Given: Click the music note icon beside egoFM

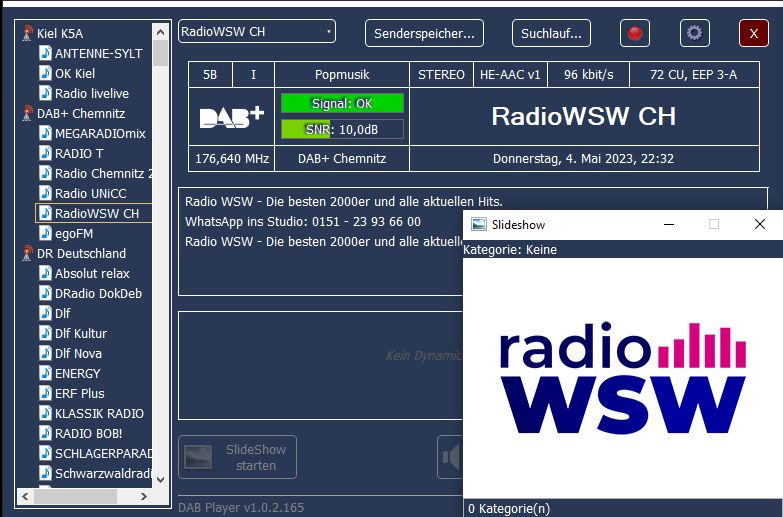Looking at the screenshot, I should [x=45, y=233].
